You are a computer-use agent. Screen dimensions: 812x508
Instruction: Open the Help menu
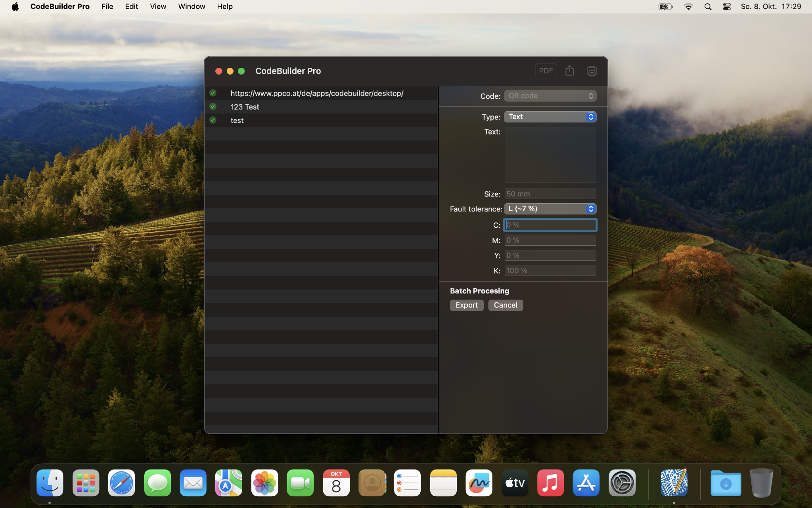click(x=225, y=7)
